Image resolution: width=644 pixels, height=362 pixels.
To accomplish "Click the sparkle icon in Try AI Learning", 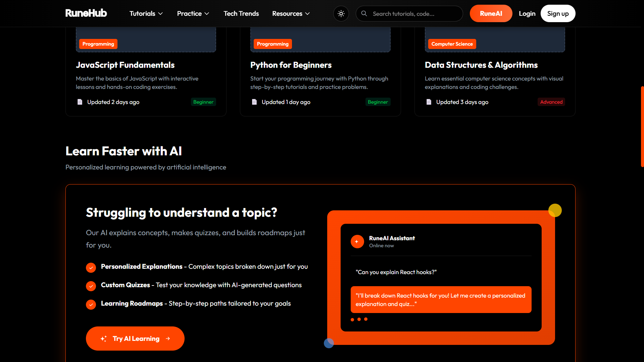I will (104, 339).
